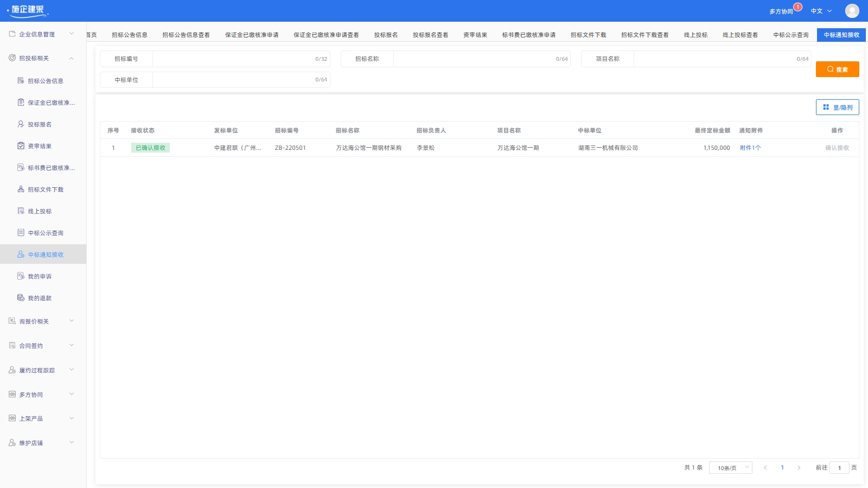Image resolution: width=868 pixels, height=488 pixels.
Task: Click the 李景松 cell
Action: click(425, 148)
